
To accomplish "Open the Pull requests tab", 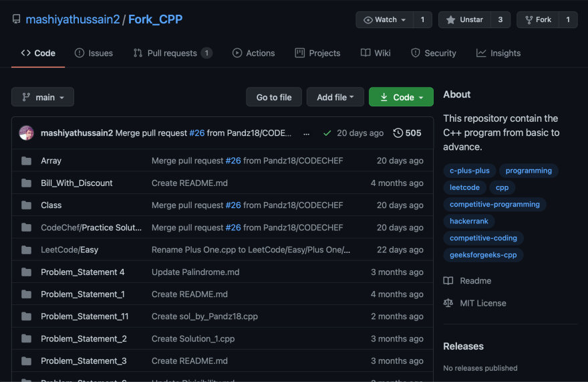I will [172, 53].
